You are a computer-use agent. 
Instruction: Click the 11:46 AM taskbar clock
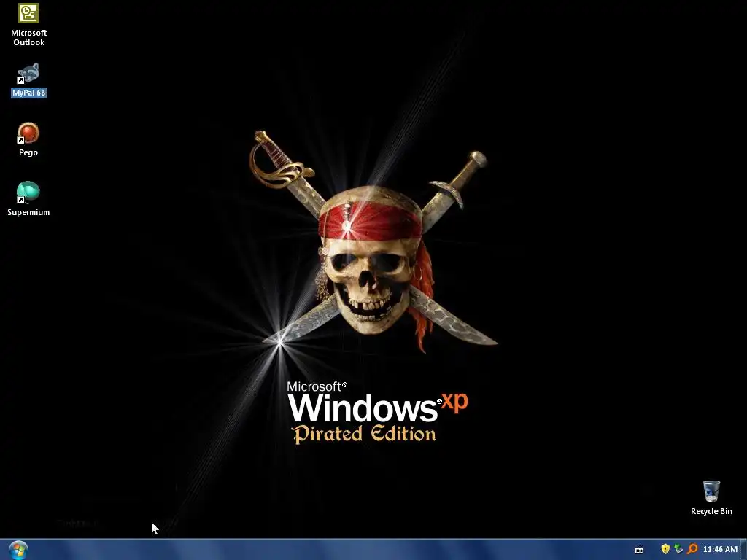720,549
